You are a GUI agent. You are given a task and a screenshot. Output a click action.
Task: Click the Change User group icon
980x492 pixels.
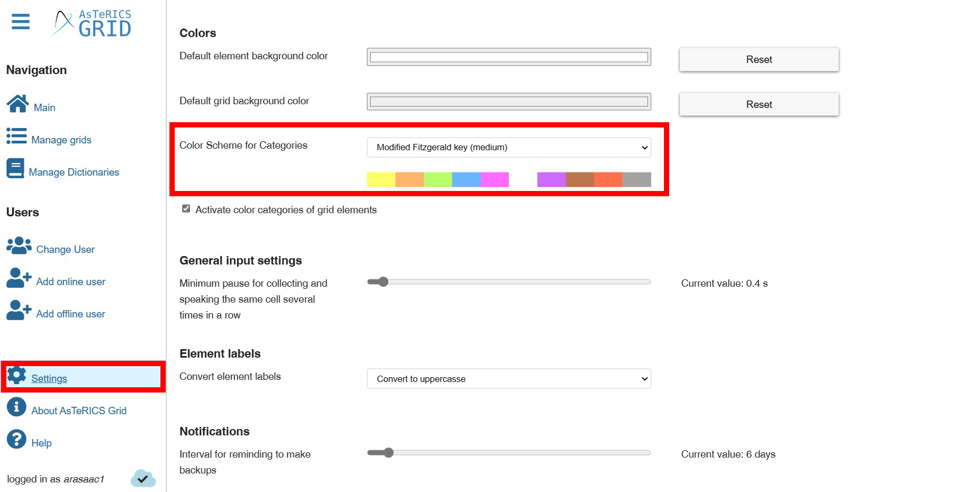click(x=19, y=245)
